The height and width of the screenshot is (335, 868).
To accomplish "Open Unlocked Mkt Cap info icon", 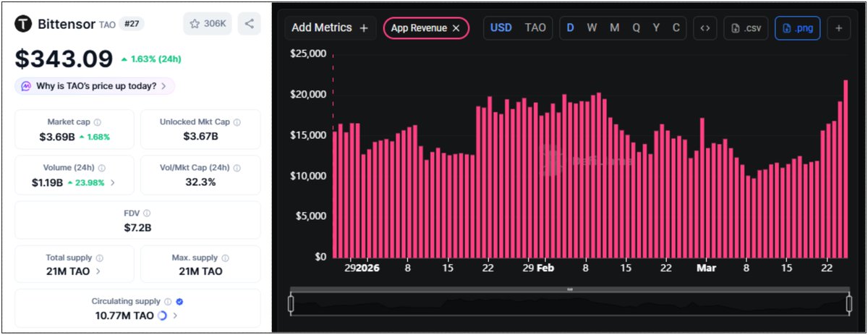I will [x=237, y=122].
